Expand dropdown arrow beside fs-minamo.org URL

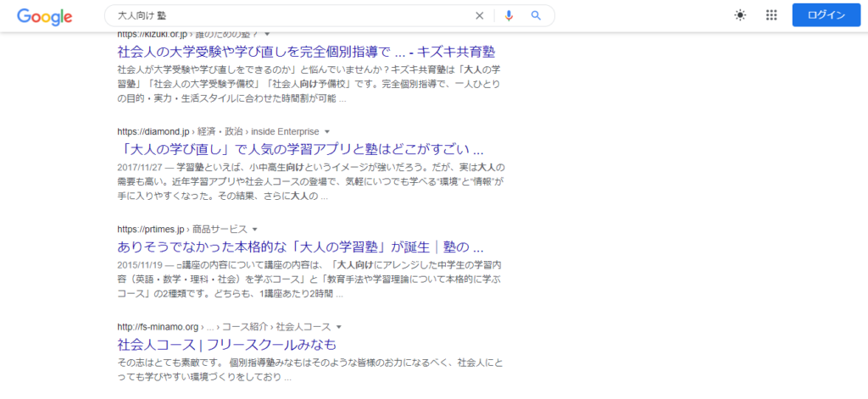tap(338, 326)
